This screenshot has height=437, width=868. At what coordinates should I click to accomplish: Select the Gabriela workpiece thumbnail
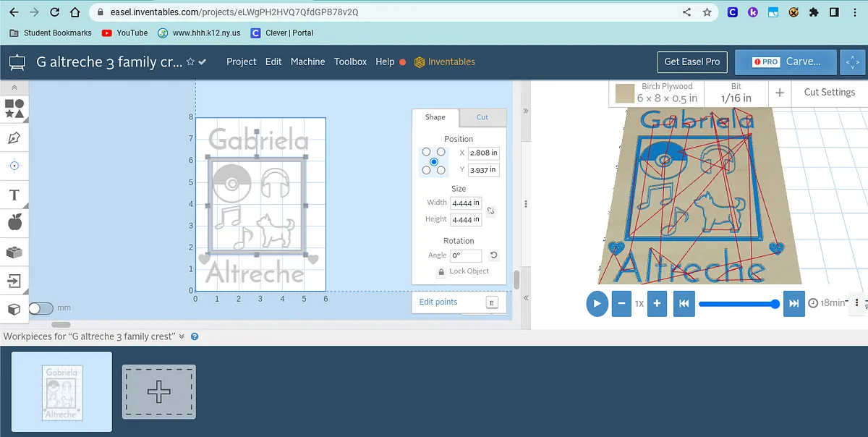point(61,391)
